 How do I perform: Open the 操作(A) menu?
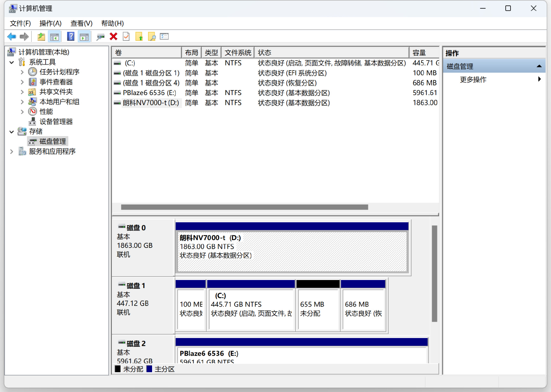[50, 23]
